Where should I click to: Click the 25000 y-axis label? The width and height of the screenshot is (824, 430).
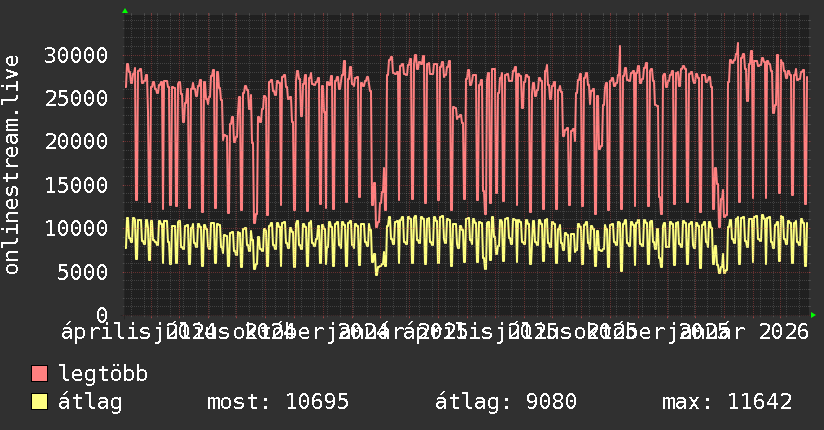(x=76, y=98)
